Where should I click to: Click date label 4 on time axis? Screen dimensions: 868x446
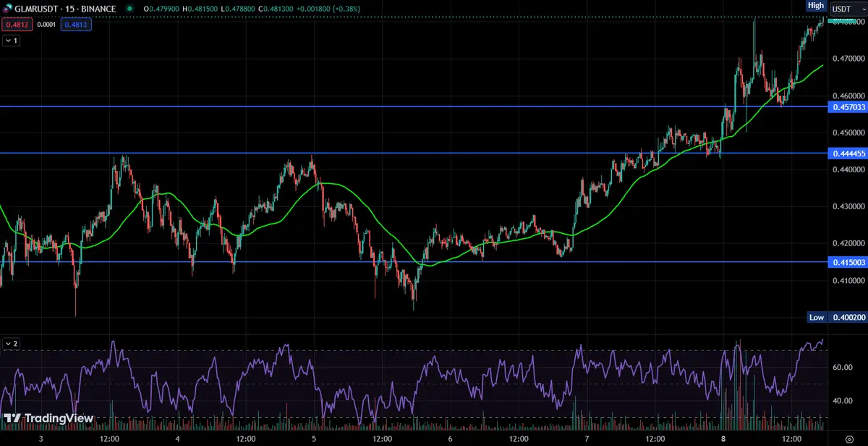(178, 439)
